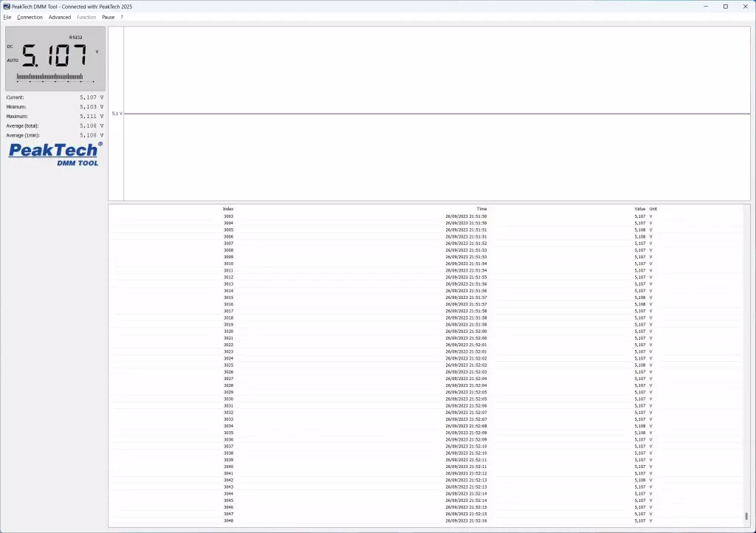Select table row with index 3034
This screenshot has width=756, height=533.
[427, 426]
